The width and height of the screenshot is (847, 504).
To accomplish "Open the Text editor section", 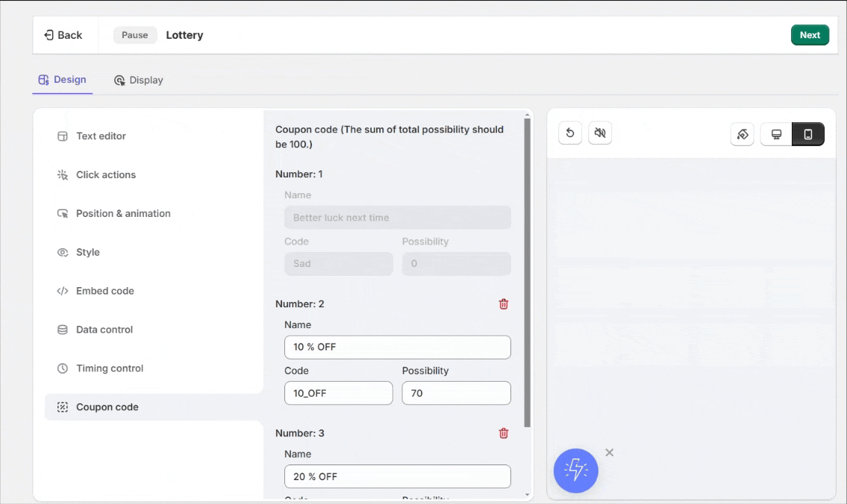I will point(101,136).
